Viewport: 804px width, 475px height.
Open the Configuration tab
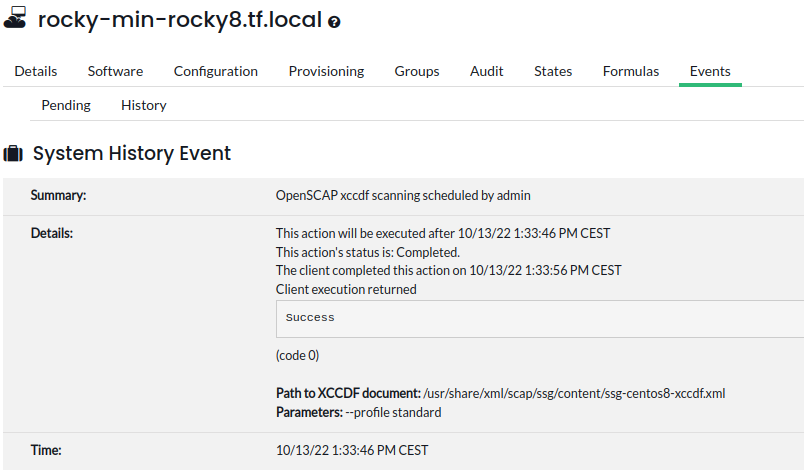coord(216,71)
